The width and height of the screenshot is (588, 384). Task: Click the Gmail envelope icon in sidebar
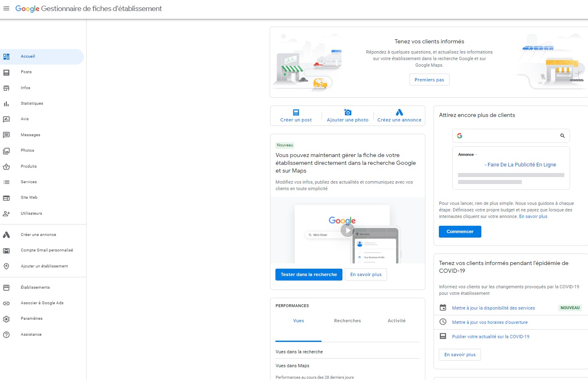point(6,251)
